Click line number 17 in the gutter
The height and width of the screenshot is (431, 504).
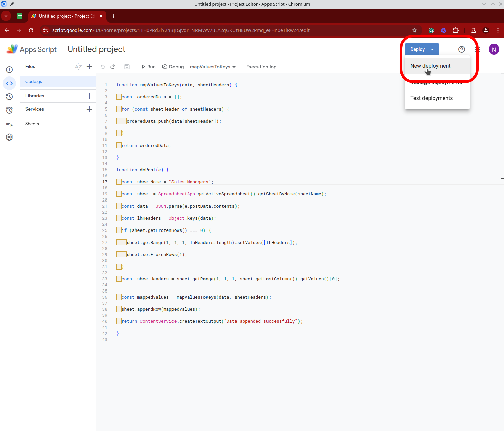click(x=105, y=182)
